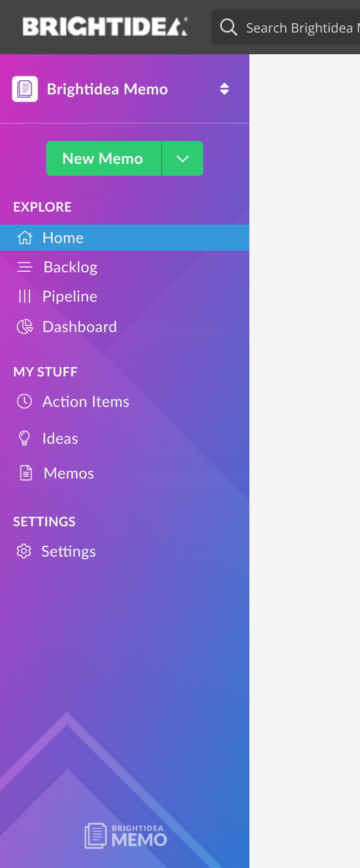Click the Memos document icon

(x=26, y=473)
